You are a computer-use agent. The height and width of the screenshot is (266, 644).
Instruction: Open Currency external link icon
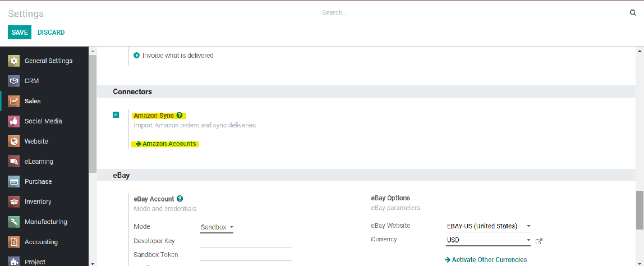coord(539,241)
